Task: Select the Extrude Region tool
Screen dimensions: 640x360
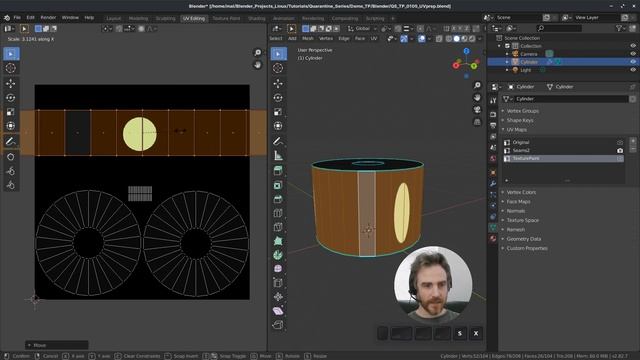Action: pyautogui.click(x=278, y=171)
